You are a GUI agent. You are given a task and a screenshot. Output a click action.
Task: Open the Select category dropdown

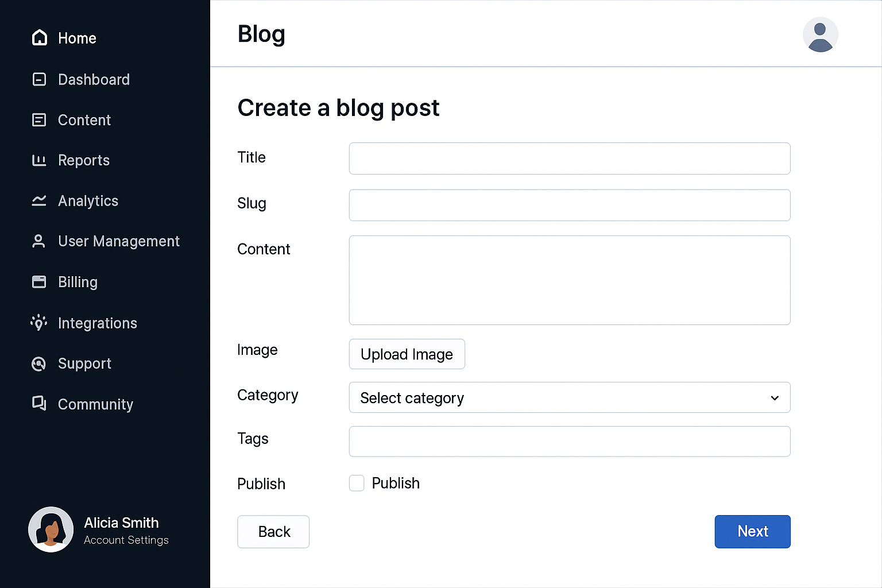(569, 397)
